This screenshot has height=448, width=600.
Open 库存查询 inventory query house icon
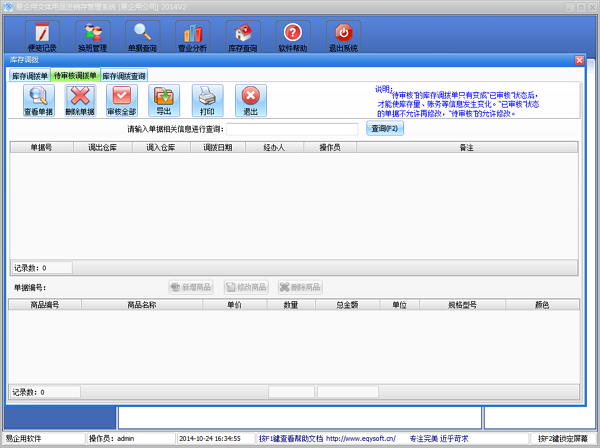coord(243,37)
